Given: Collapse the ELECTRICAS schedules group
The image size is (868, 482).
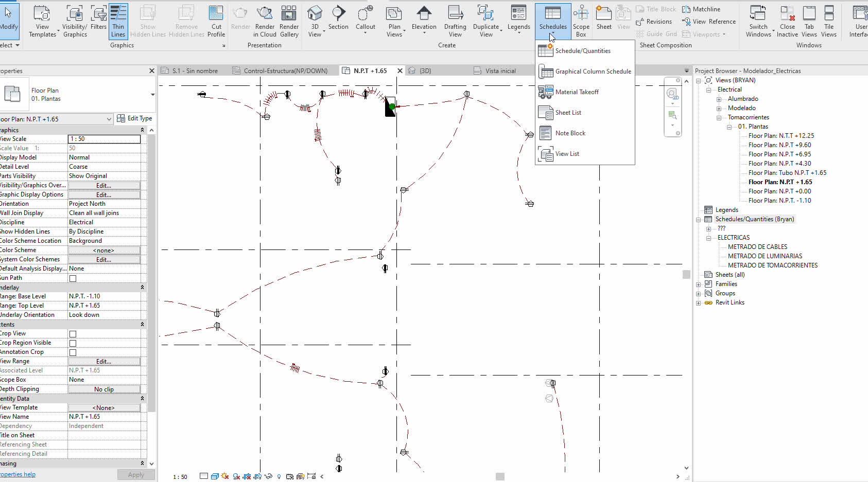Looking at the screenshot, I should point(708,238).
